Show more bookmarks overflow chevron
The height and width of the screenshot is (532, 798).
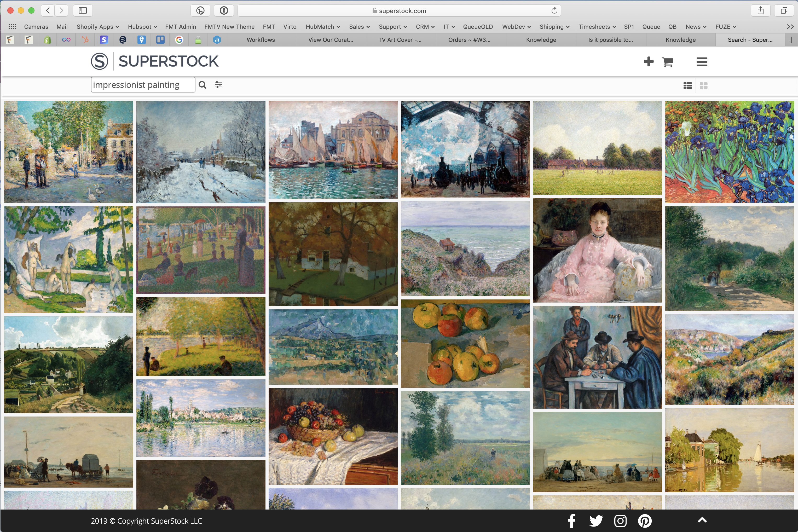790,26
